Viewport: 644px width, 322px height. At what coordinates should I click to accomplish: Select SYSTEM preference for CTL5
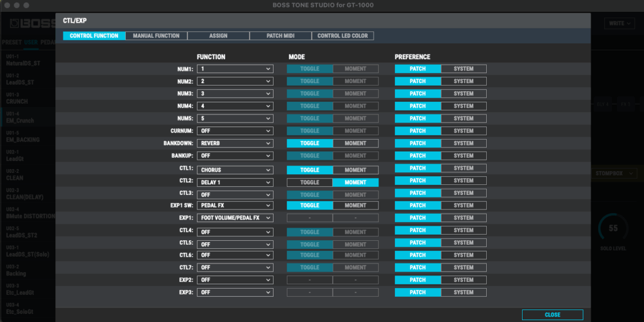464,242
